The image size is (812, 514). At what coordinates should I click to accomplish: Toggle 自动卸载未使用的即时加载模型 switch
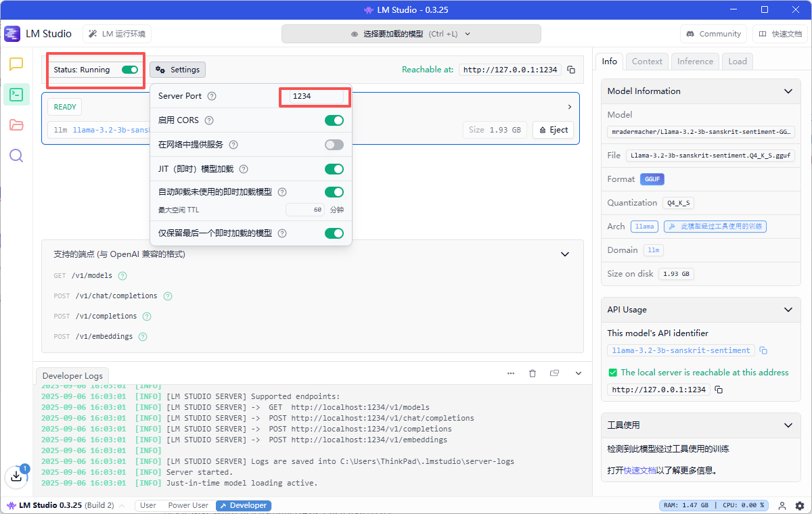(x=334, y=192)
